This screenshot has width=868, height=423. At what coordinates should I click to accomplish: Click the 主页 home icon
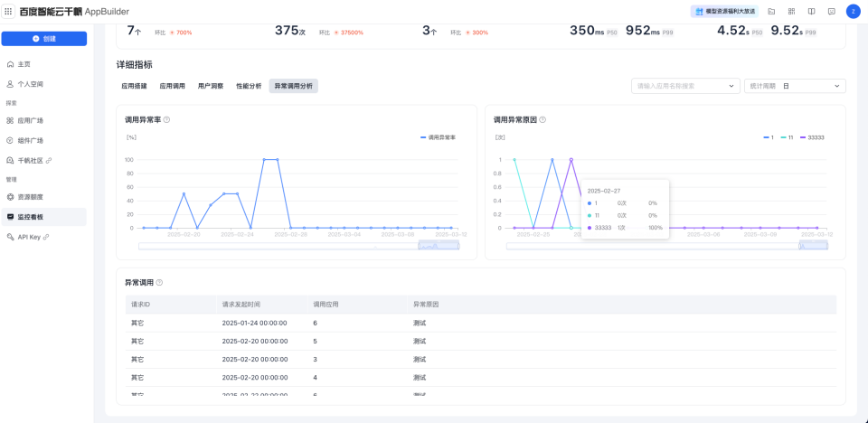pyautogui.click(x=10, y=64)
